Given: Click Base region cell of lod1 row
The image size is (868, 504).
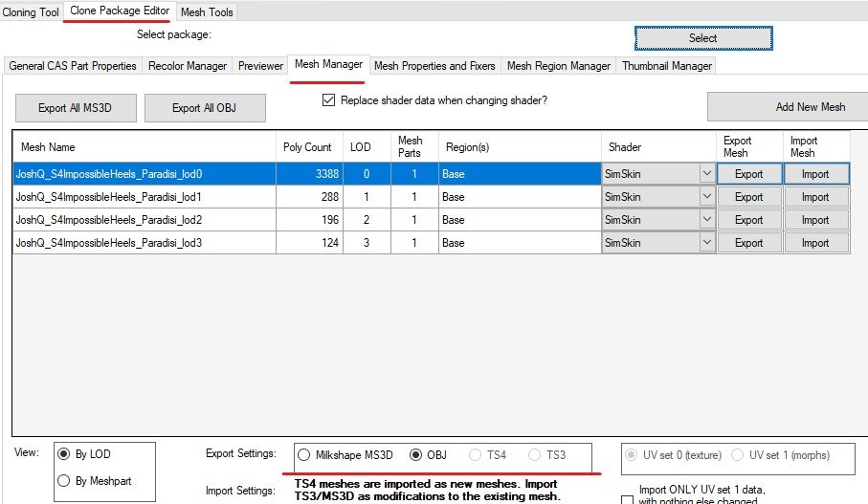Looking at the screenshot, I should [520, 196].
